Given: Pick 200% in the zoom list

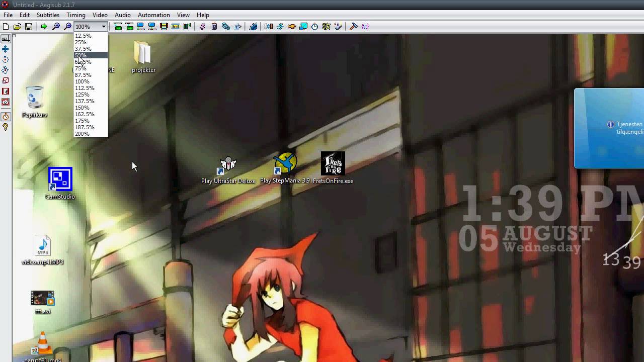Looking at the screenshot, I should point(91,134).
